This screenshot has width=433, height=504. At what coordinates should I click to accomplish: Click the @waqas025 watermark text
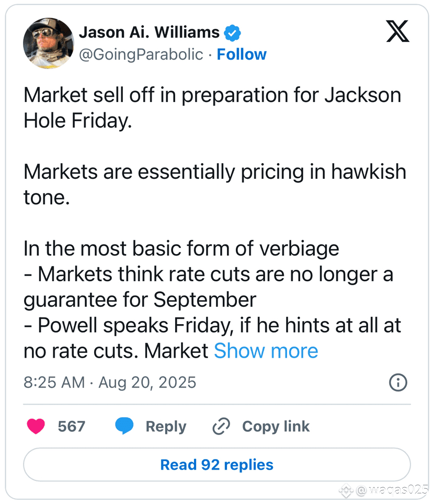(393, 490)
